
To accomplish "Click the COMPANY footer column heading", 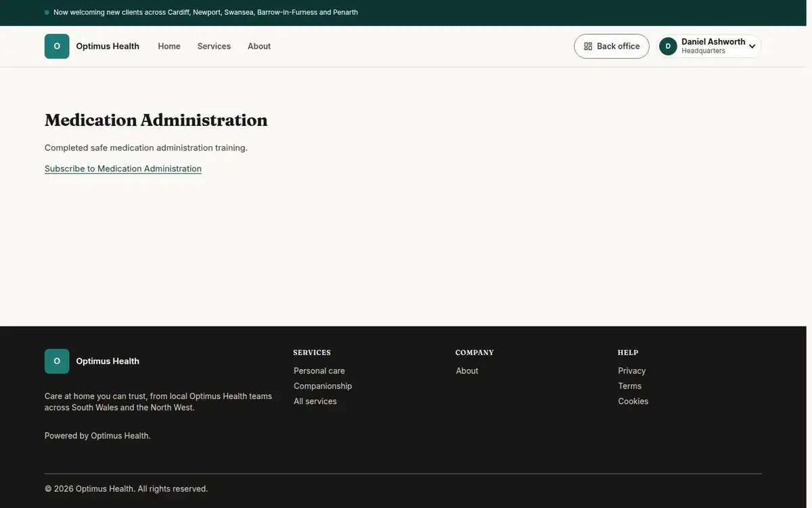I will [x=474, y=352].
